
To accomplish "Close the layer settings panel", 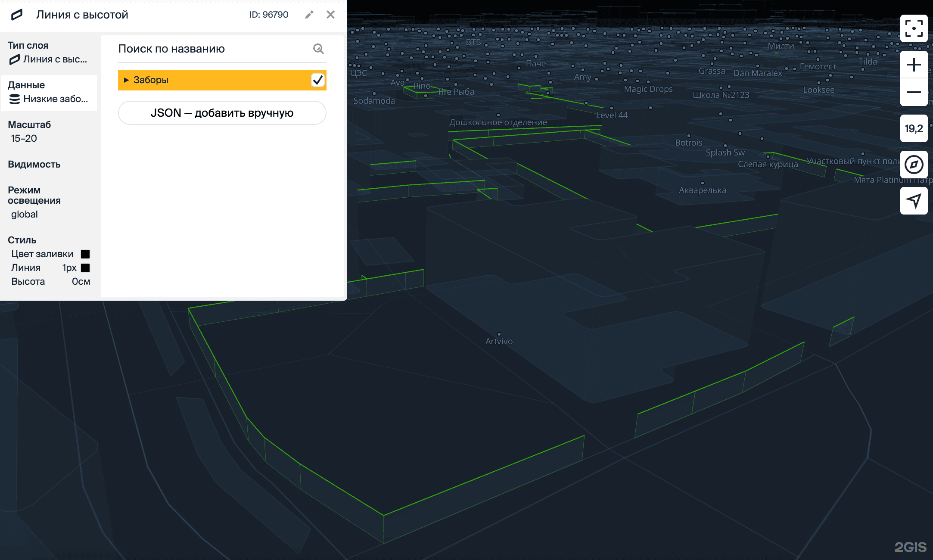I will 330,15.
